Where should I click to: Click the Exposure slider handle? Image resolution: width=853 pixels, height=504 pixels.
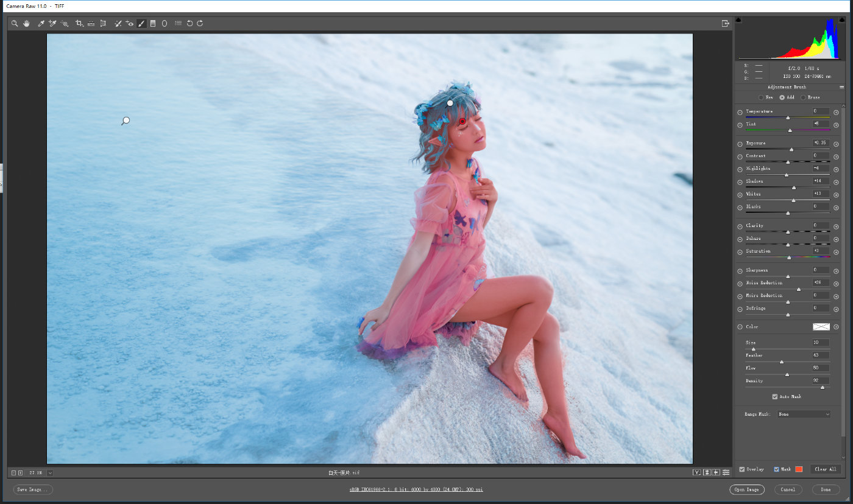point(791,150)
